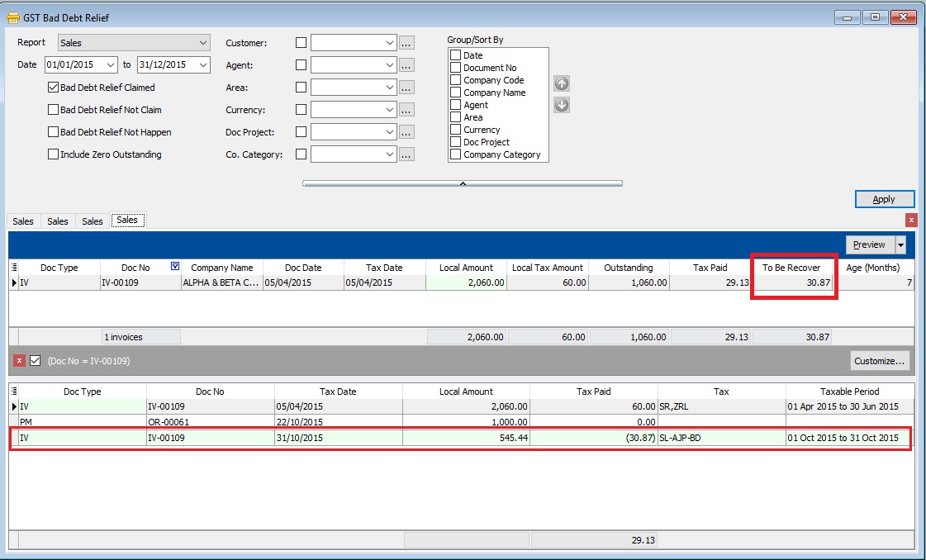Tick Include Zero Outstanding checkbox
The height and width of the screenshot is (560, 926).
pyautogui.click(x=54, y=154)
